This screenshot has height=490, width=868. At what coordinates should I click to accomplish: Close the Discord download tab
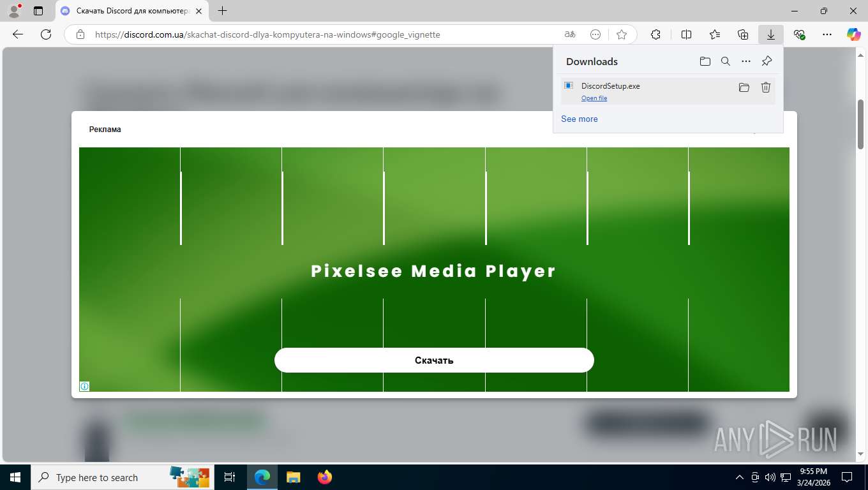(x=198, y=11)
